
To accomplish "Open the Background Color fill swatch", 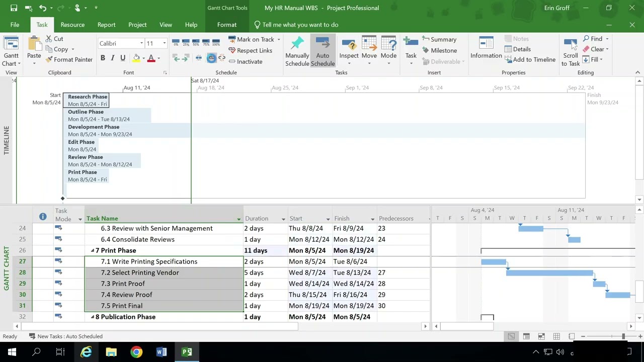I will [x=136, y=58].
